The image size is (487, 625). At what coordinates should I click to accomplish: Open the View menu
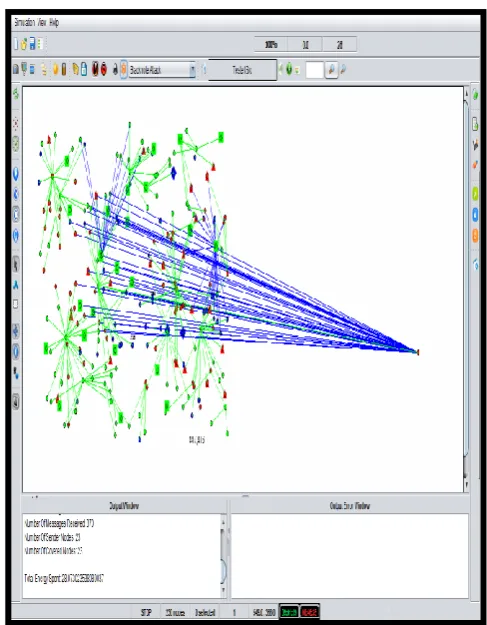42,23
